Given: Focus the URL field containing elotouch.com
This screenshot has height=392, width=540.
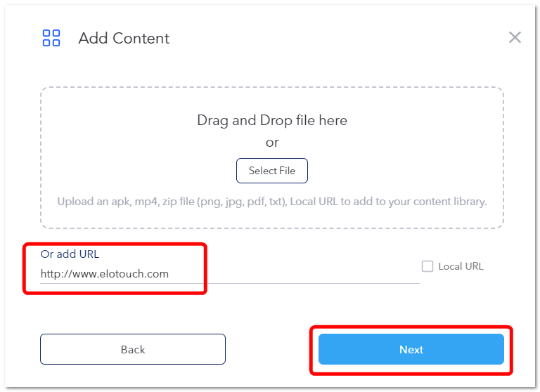Looking at the screenshot, I should tap(230, 274).
